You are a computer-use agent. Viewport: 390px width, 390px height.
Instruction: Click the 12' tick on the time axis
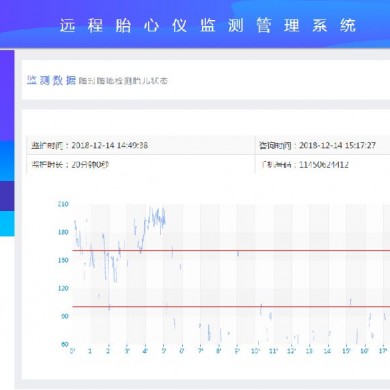pos(292,351)
